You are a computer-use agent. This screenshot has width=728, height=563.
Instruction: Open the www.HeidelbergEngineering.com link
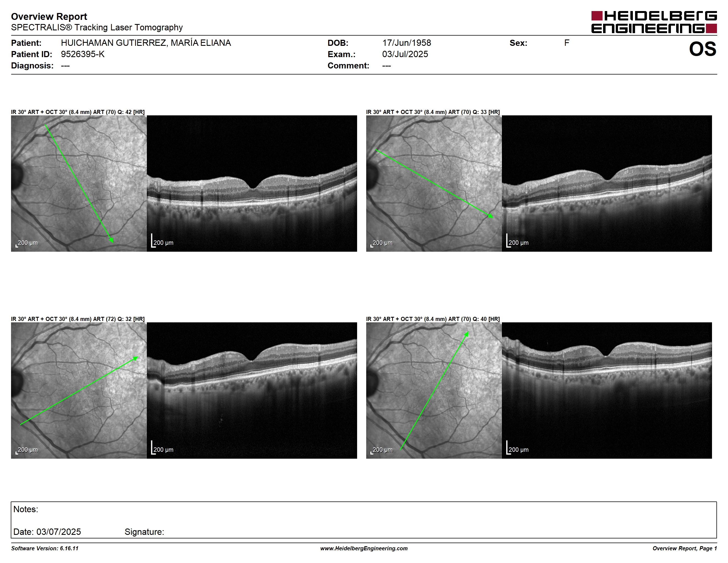[364, 548]
